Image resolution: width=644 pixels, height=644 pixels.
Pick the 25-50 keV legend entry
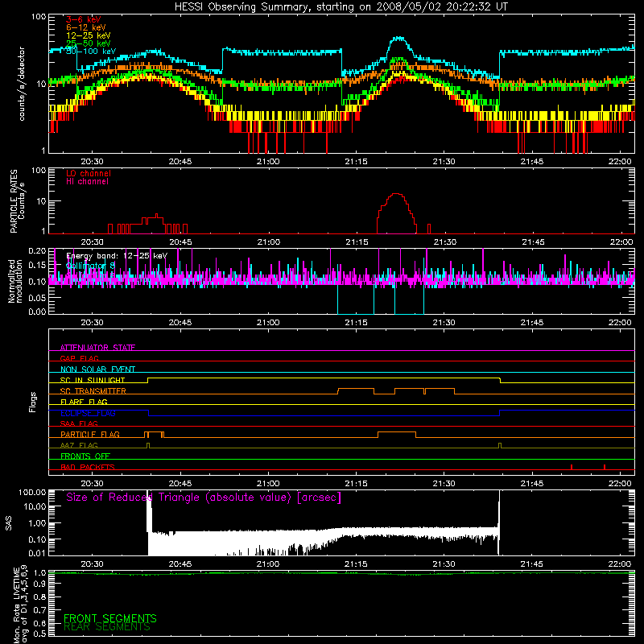89,43
